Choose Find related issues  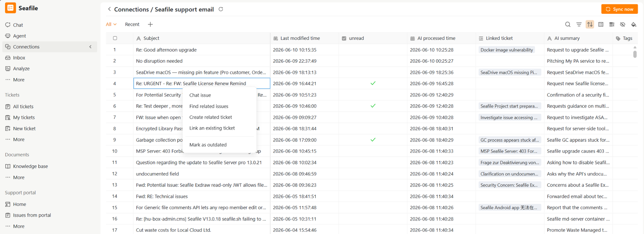point(219,106)
